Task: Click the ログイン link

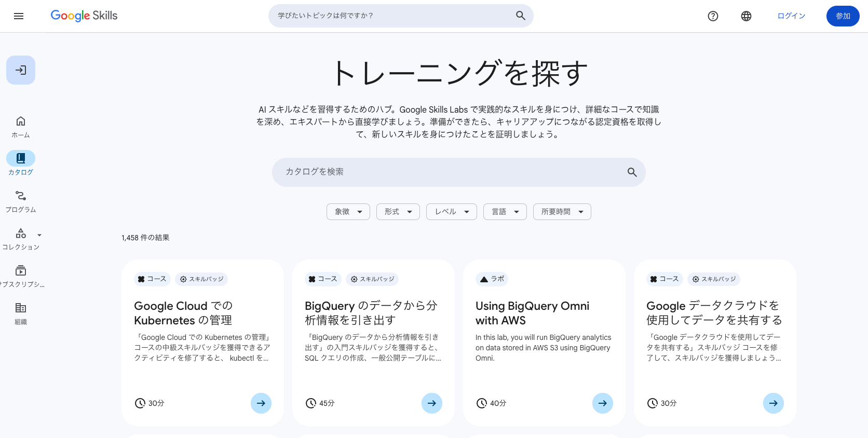Action: (x=791, y=16)
